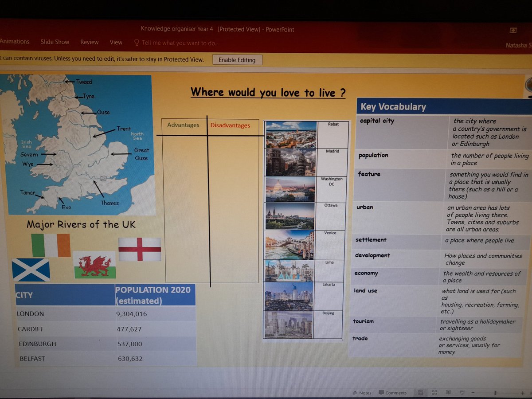Select the Lima city photo
The height and width of the screenshot is (399, 532).
(x=289, y=271)
